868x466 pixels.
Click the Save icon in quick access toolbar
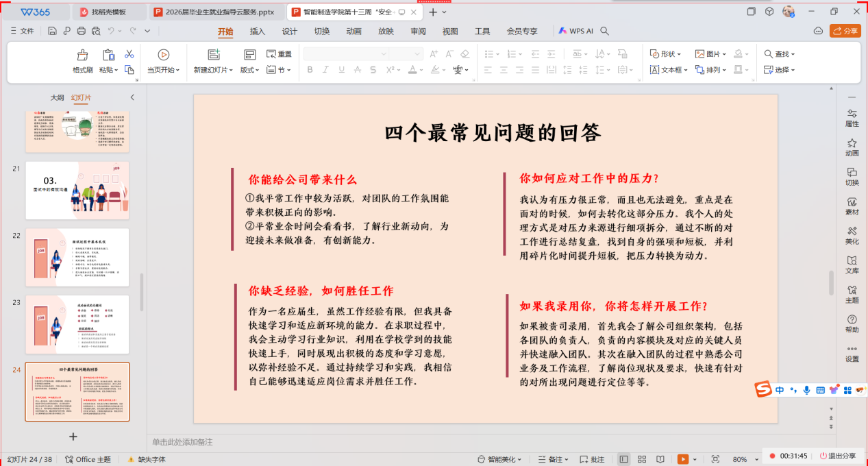click(53, 31)
